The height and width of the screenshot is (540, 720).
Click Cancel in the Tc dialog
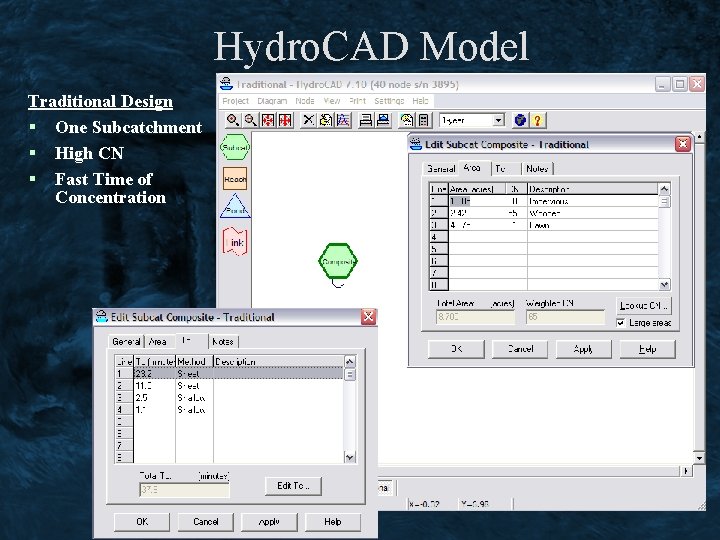pyautogui.click(x=206, y=522)
